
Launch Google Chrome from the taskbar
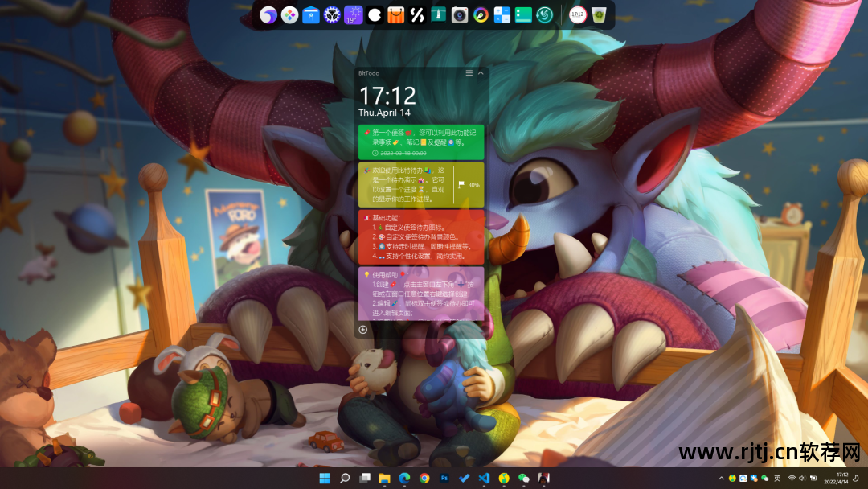(x=424, y=478)
